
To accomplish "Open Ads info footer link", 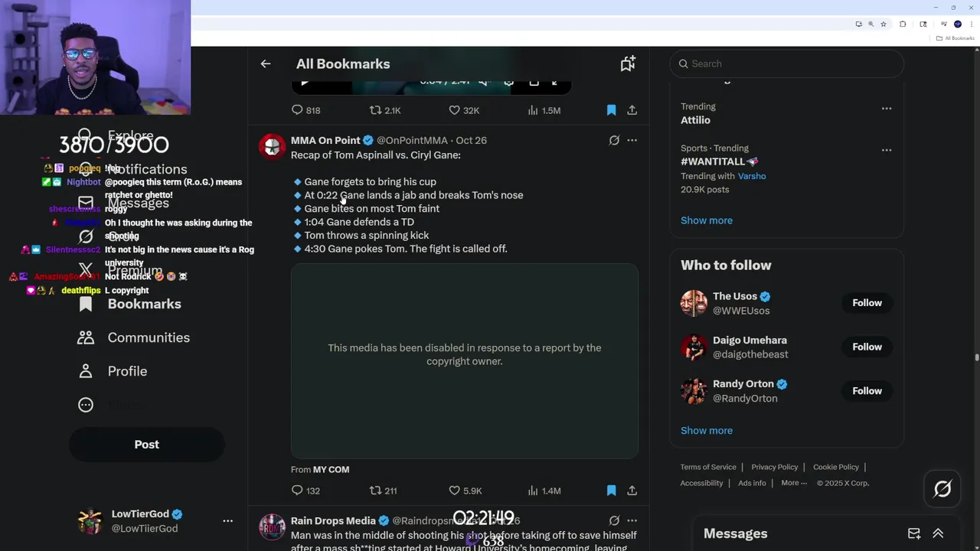I will [x=752, y=483].
